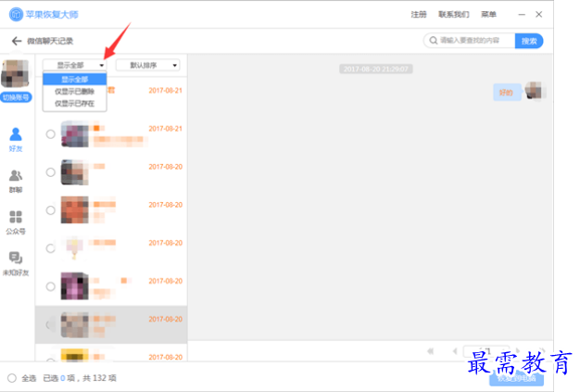Open 联系我们 contact us
580x392 pixels.
tap(454, 15)
